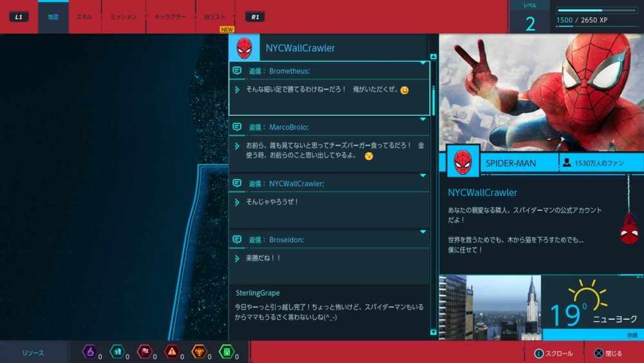
Task: Click the L-stick スクロール prompt
Action: 554,353
